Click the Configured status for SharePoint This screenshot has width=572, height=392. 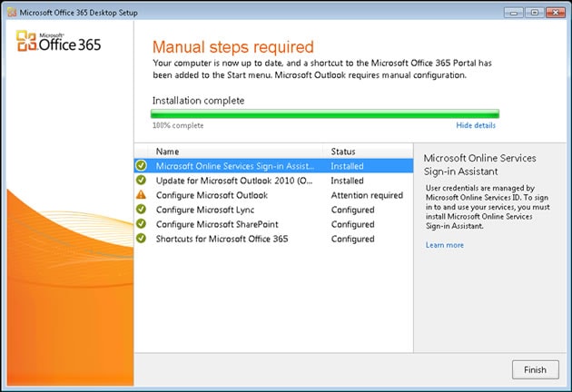(x=353, y=225)
